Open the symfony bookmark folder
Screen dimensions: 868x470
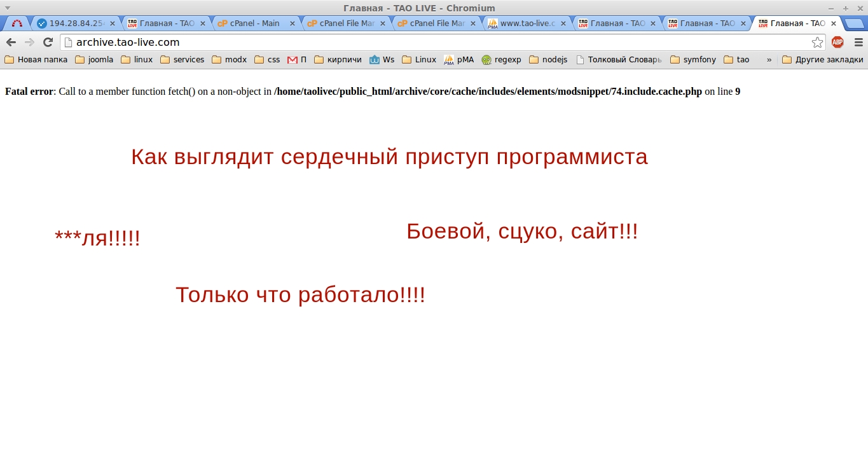(692, 60)
